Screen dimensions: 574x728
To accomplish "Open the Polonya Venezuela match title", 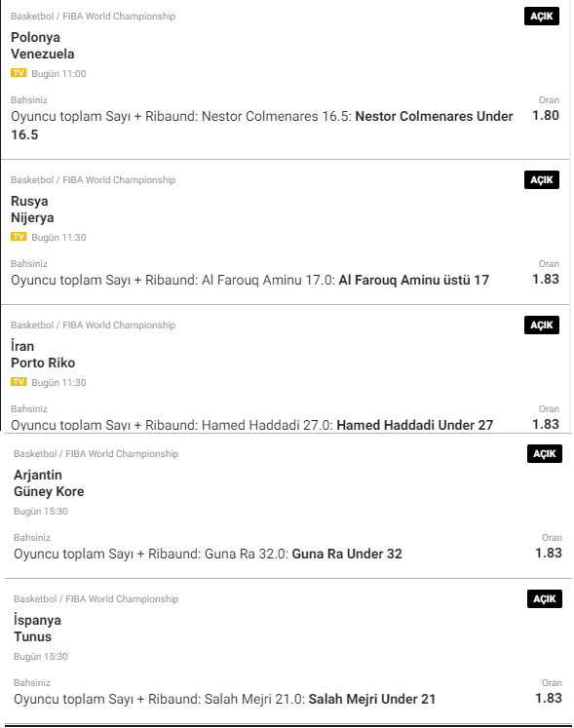I will [43, 46].
